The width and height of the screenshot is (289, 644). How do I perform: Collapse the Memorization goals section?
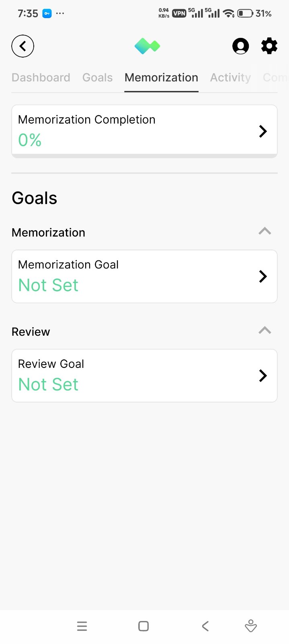[264, 231]
